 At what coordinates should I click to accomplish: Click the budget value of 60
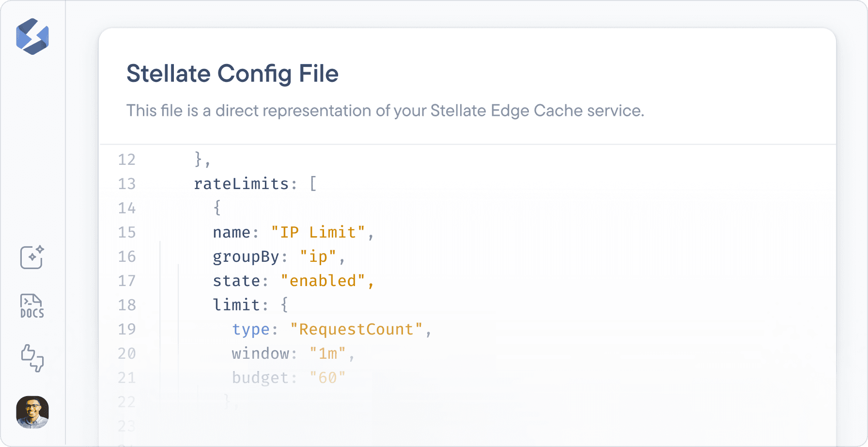pyautogui.click(x=327, y=378)
